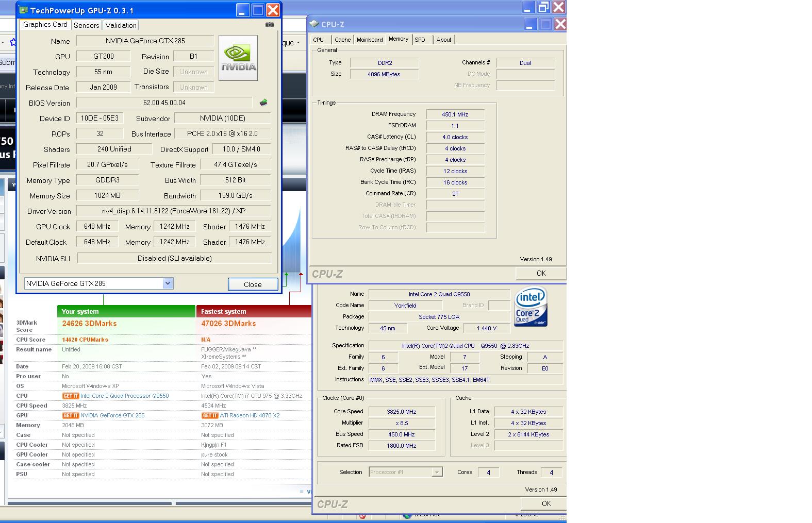Click GET IT badge next to GTX 285
The image size is (812, 523).
click(71, 415)
